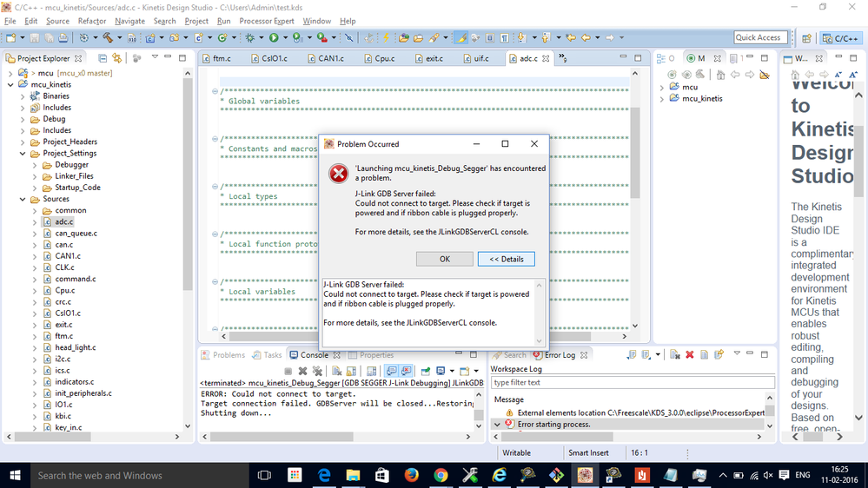The height and width of the screenshot is (488, 868).
Task: Toggle Block Selection Mode in toolbar
Action: [x=490, y=37]
